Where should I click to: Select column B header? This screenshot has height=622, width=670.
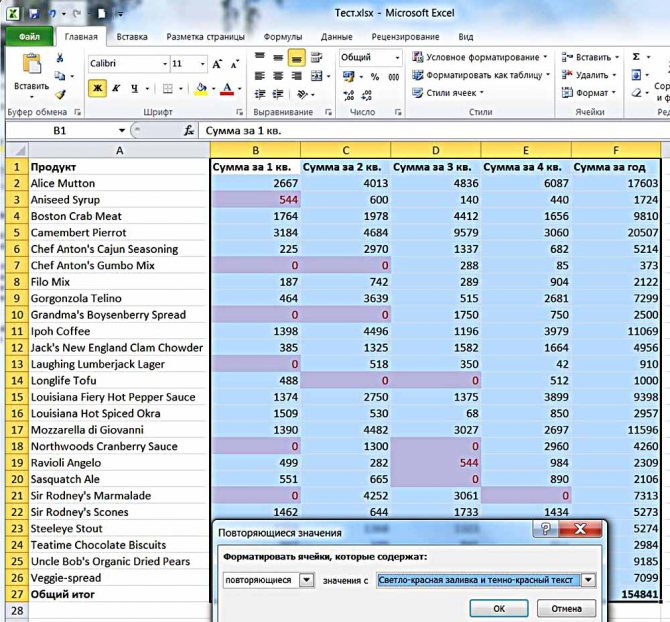(256, 150)
